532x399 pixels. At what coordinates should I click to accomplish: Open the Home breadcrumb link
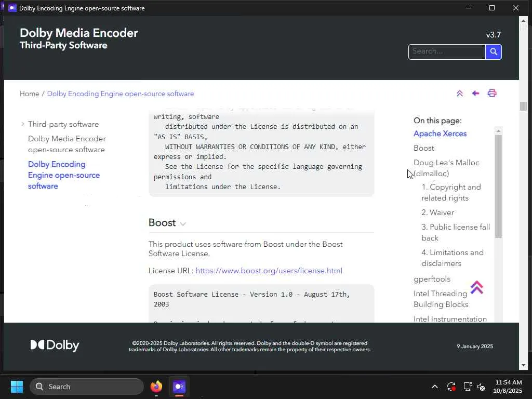click(x=30, y=94)
